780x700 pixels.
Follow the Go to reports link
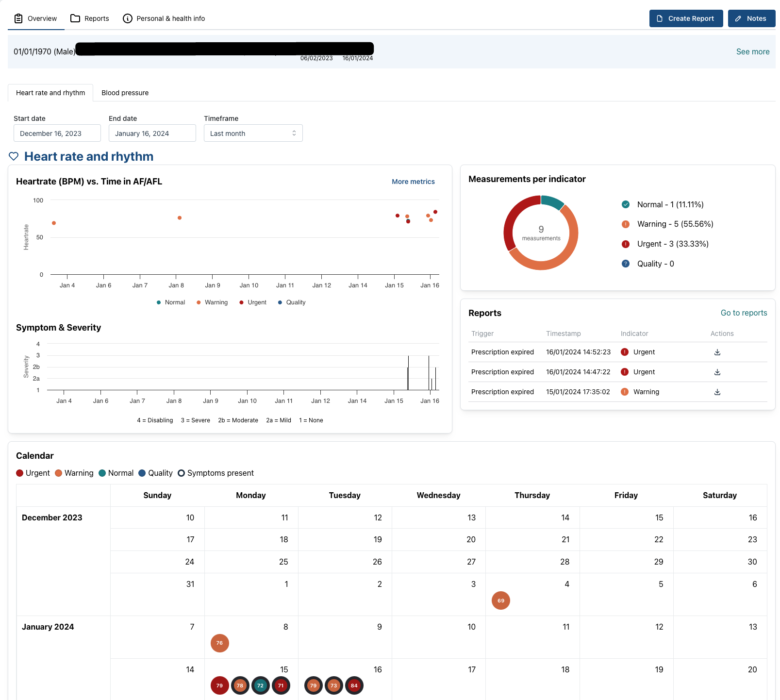point(743,313)
